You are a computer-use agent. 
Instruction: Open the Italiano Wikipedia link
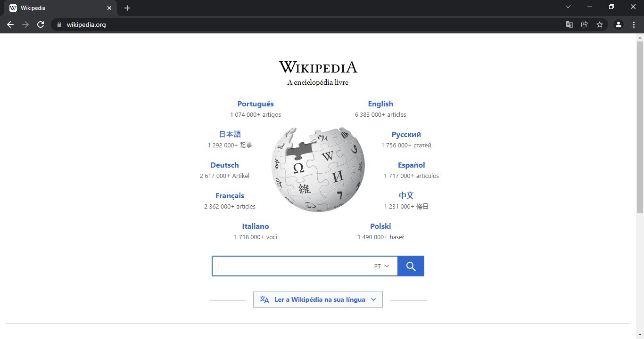click(256, 226)
